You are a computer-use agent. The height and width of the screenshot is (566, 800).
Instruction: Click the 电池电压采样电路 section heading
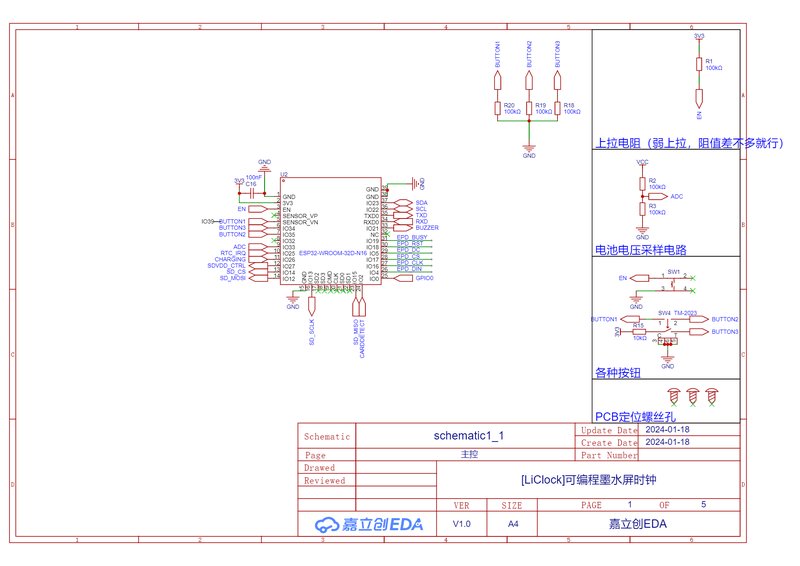641,250
